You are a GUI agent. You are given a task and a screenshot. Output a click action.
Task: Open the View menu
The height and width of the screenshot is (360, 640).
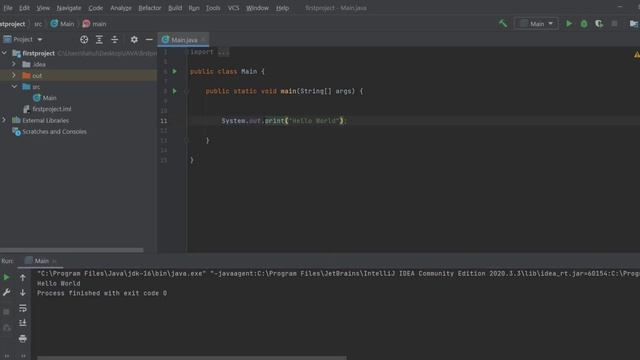(x=43, y=8)
